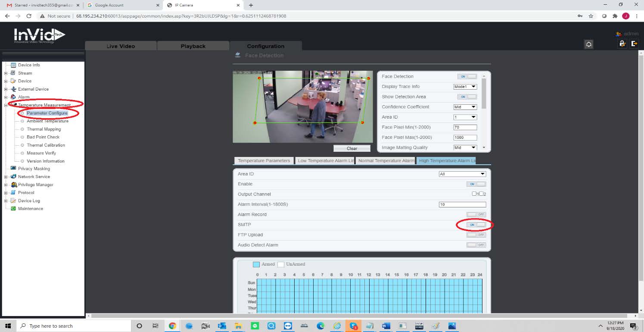Turn off the SMTP toggle
Viewport: 644px width, 332px height.
click(x=476, y=225)
